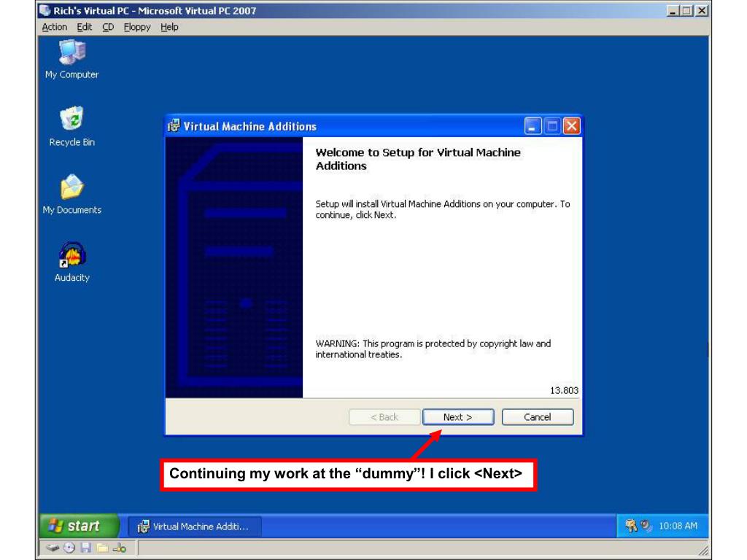The height and width of the screenshot is (560, 747).
Task: Click the CD drive status icon
Action: tap(69, 548)
